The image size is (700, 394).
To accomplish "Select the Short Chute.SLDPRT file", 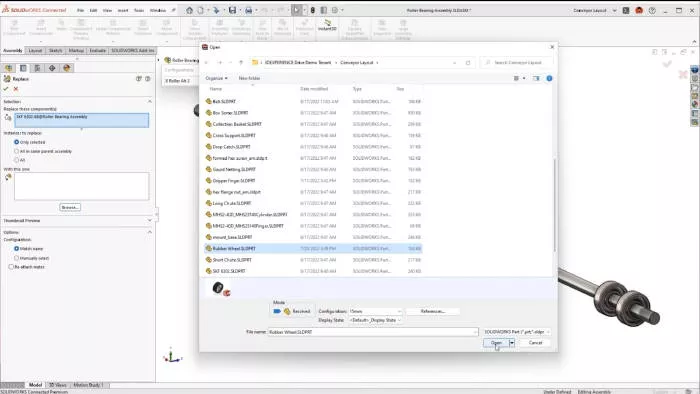I will click(x=313, y=260).
